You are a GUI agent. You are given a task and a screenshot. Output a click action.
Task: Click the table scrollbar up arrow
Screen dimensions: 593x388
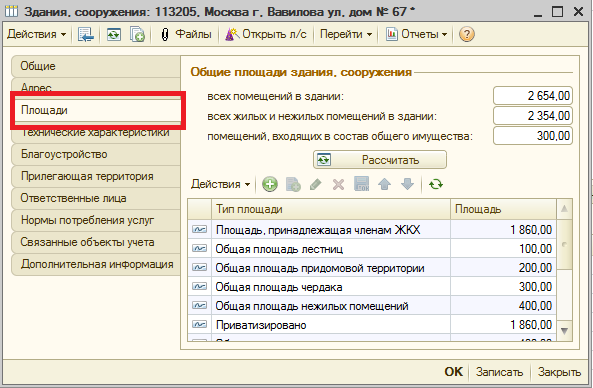564,209
